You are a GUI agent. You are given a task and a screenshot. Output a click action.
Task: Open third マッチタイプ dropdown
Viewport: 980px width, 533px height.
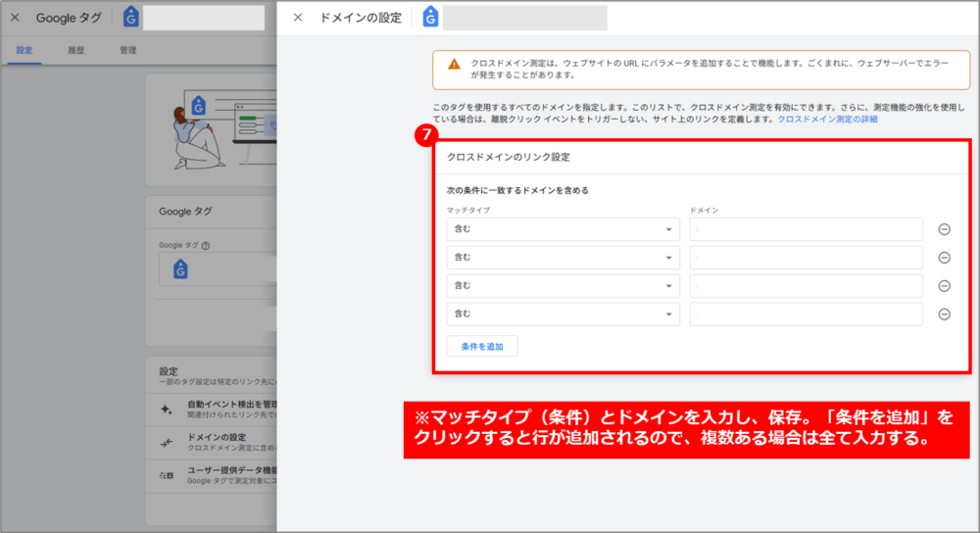(563, 285)
